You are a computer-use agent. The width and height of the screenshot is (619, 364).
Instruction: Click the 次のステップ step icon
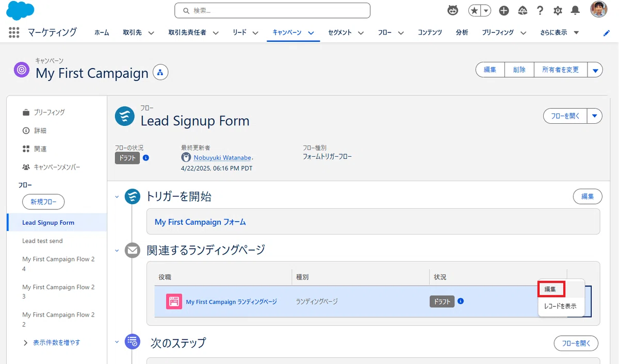(133, 342)
